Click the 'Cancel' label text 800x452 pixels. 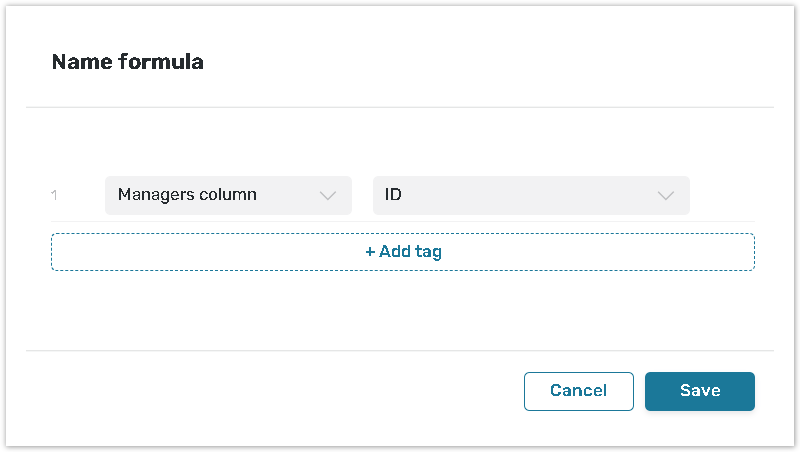pyautogui.click(x=578, y=391)
